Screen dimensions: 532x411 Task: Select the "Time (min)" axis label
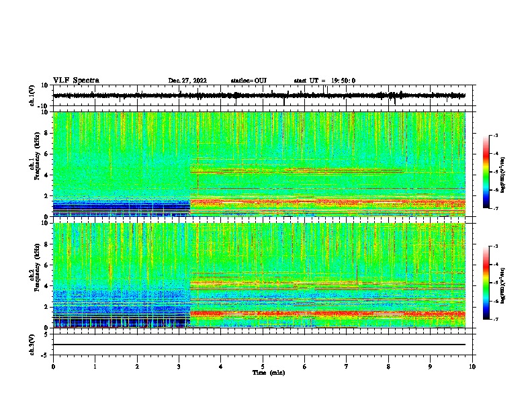tap(269, 373)
